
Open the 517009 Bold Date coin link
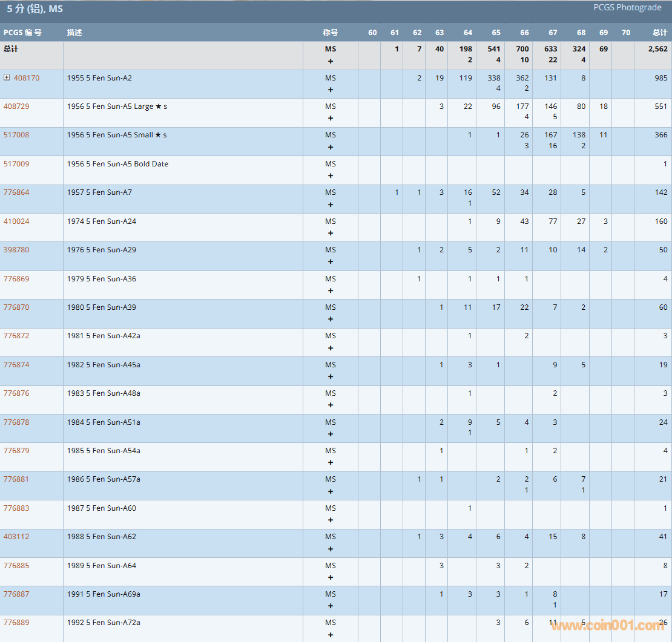(16, 164)
